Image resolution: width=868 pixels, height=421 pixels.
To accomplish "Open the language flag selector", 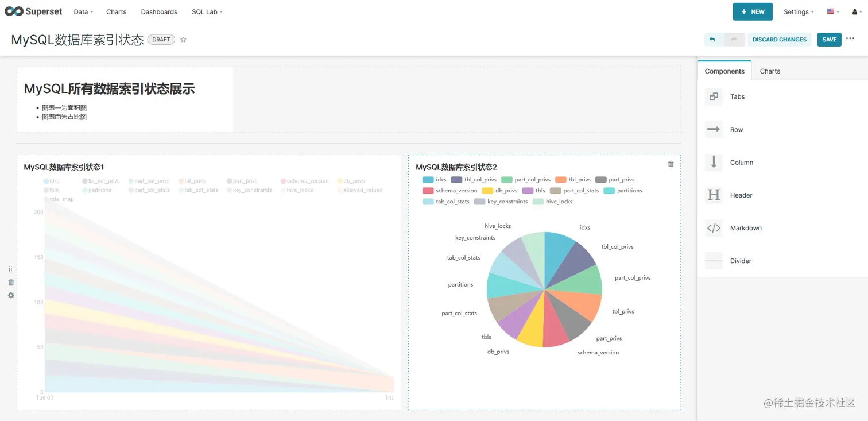I will point(833,11).
